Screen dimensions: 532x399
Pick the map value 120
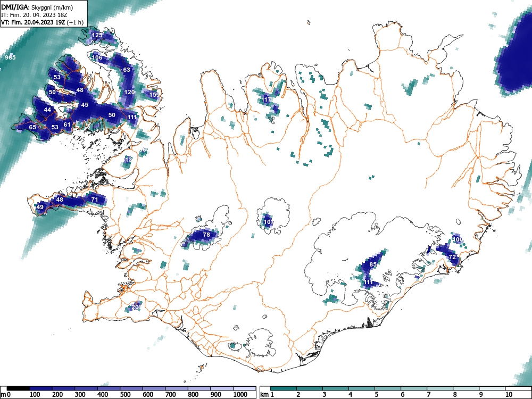pyautogui.click(x=129, y=92)
